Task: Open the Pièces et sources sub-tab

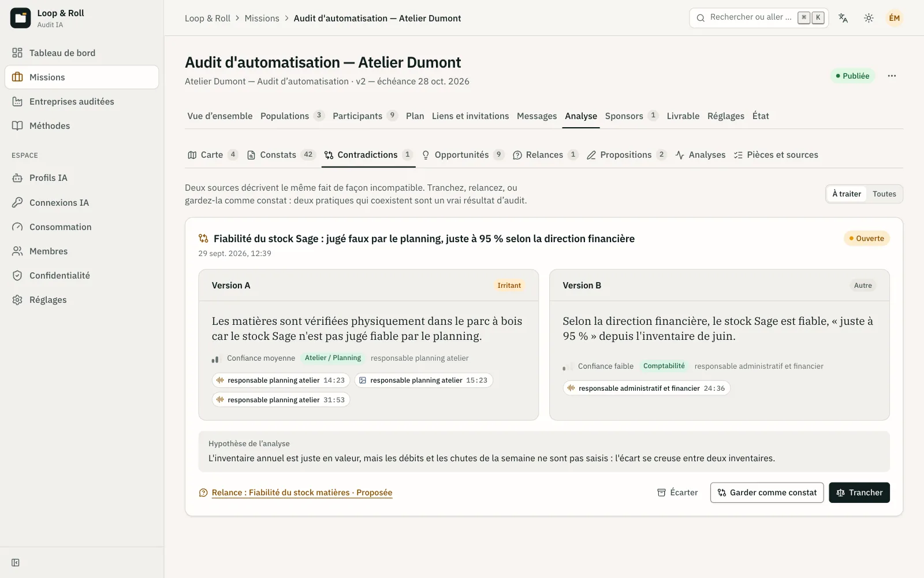Action: point(776,155)
